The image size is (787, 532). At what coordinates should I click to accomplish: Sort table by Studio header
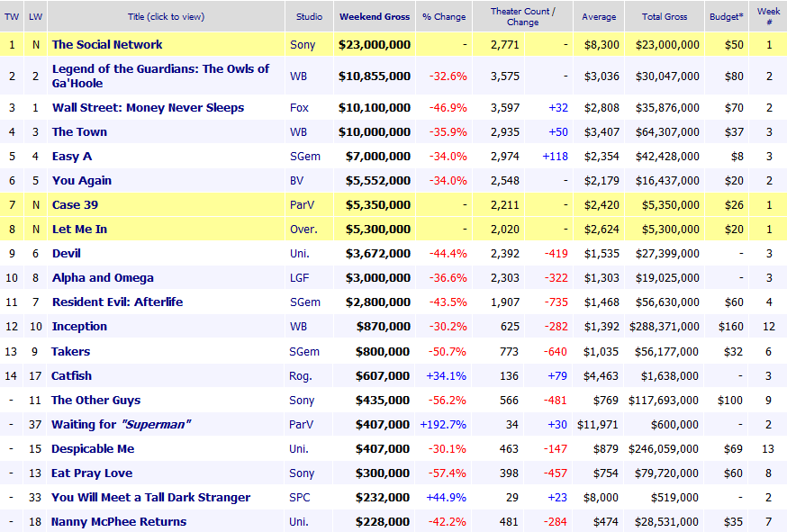pyautogui.click(x=309, y=16)
